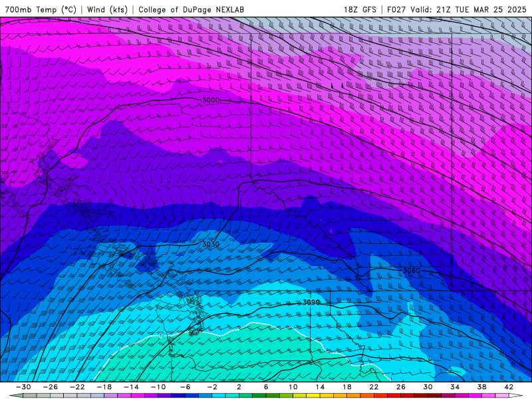Select the "College of DuPage NEXLAB" text
532x399 pixels.
tap(191, 9)
